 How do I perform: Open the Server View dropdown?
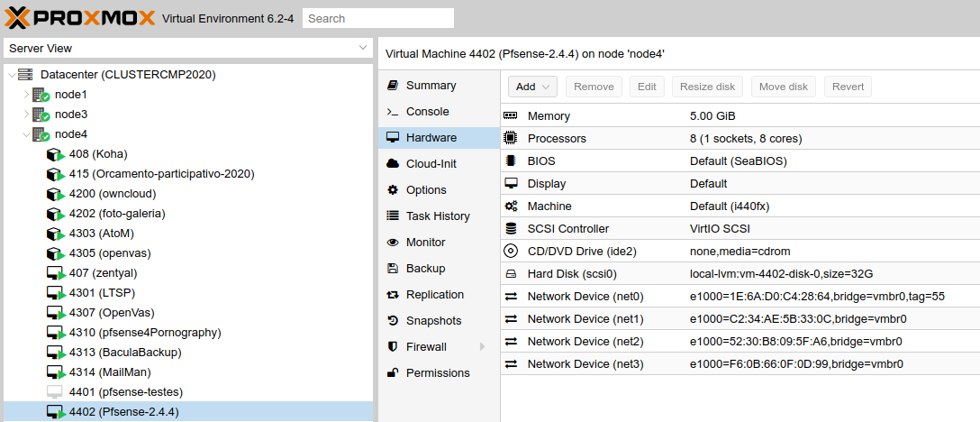[363, 48]
